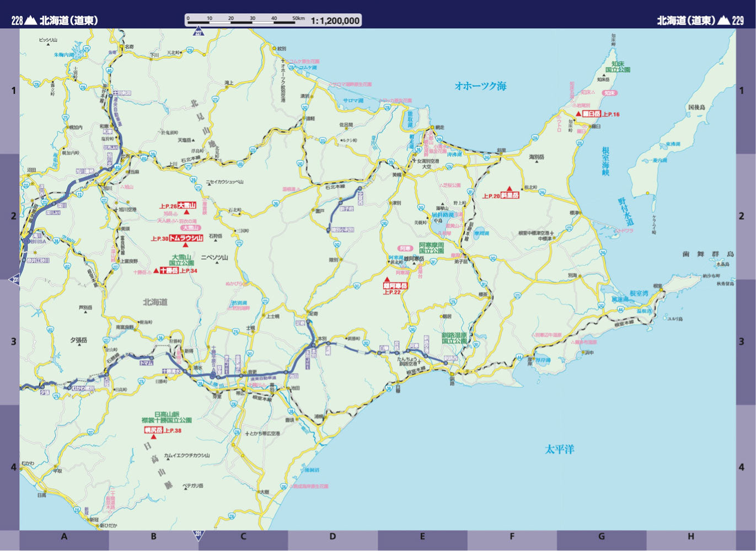Select the pink 阿寒 area tag
The height and width of the screenshot is (551, 756).
click(x=406, y=249)
